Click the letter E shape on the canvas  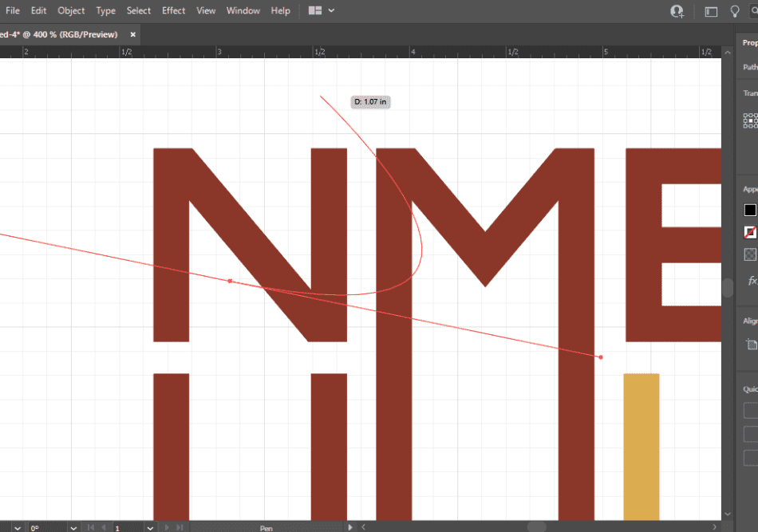[x=643, y=245]
